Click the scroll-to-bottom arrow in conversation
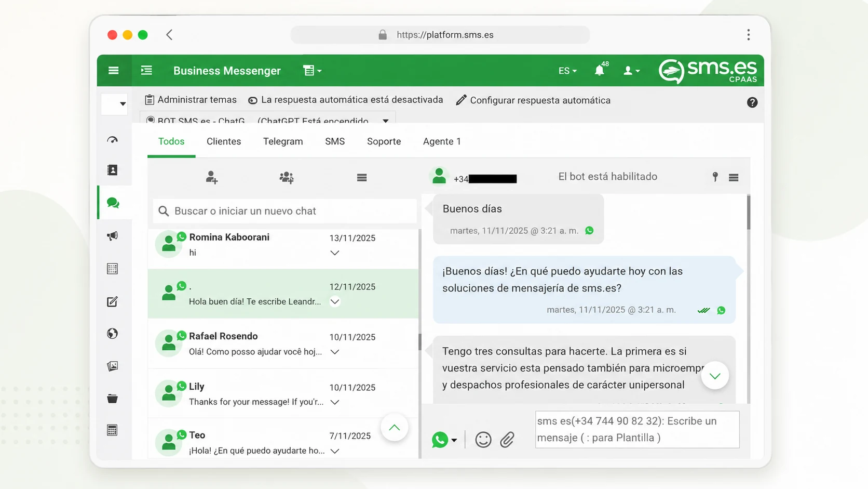This screenshot has width=868, height=489. click(715, 376)
